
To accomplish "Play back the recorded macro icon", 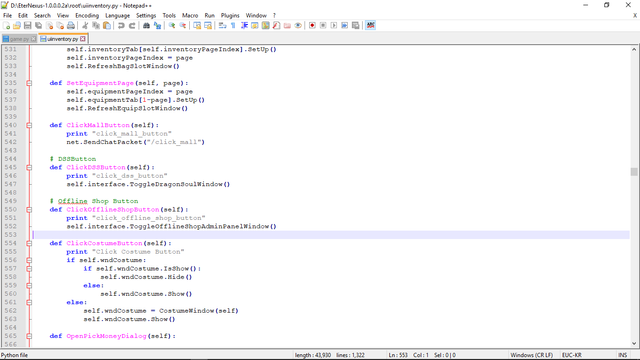I will [333, 25].
